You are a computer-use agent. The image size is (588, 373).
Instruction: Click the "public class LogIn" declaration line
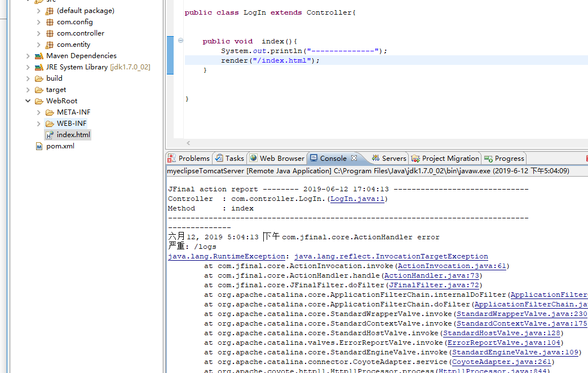270,13
